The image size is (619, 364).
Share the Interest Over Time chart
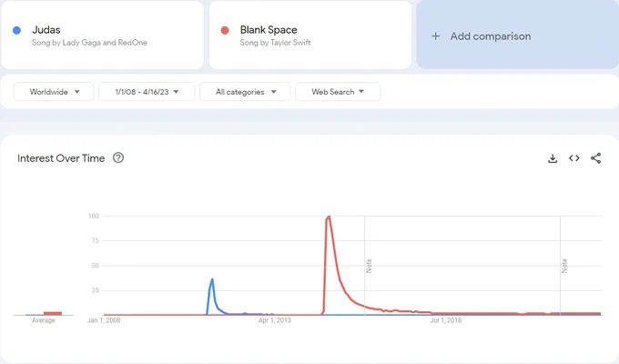pos(595,158)
